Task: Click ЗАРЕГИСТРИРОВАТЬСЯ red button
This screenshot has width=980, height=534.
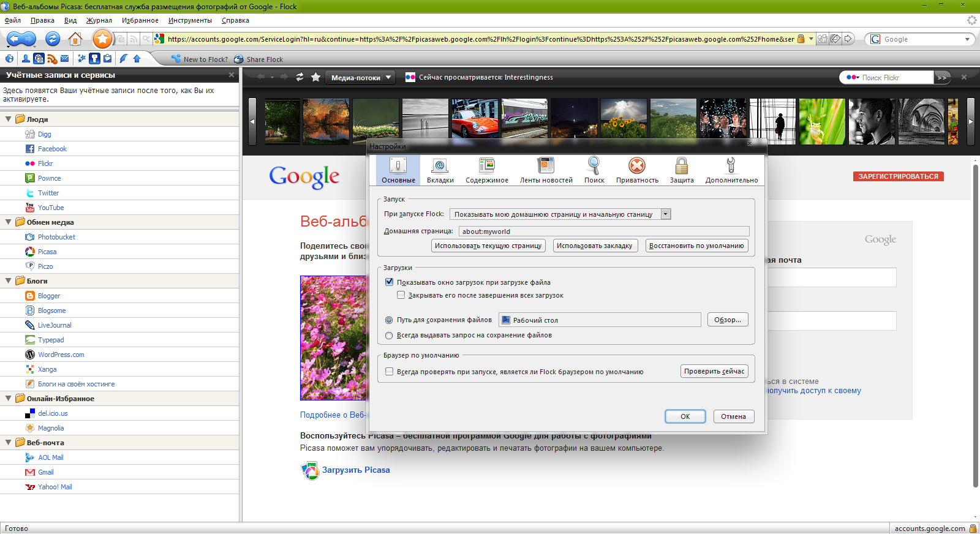Action: tap(898, 176)
